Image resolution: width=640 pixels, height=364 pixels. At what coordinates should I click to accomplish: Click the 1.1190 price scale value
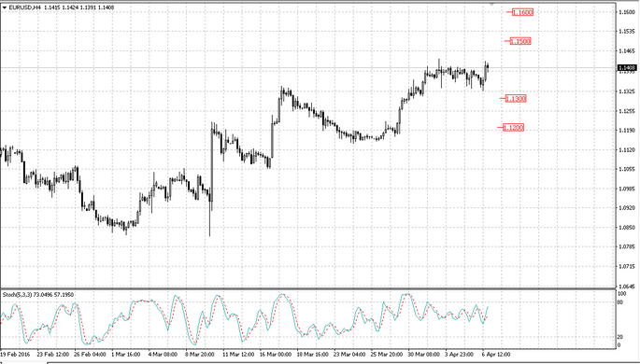(x=627, y=131)
